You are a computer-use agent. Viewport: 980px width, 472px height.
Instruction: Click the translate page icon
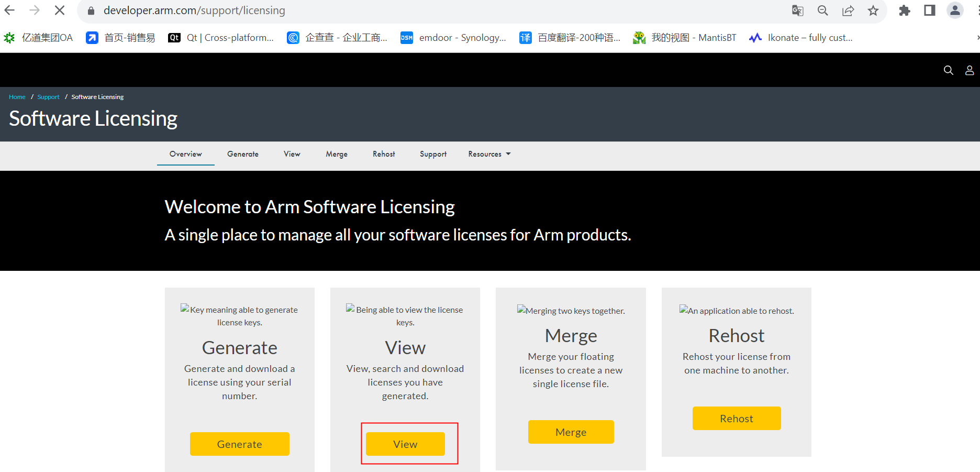pos(797,10)
